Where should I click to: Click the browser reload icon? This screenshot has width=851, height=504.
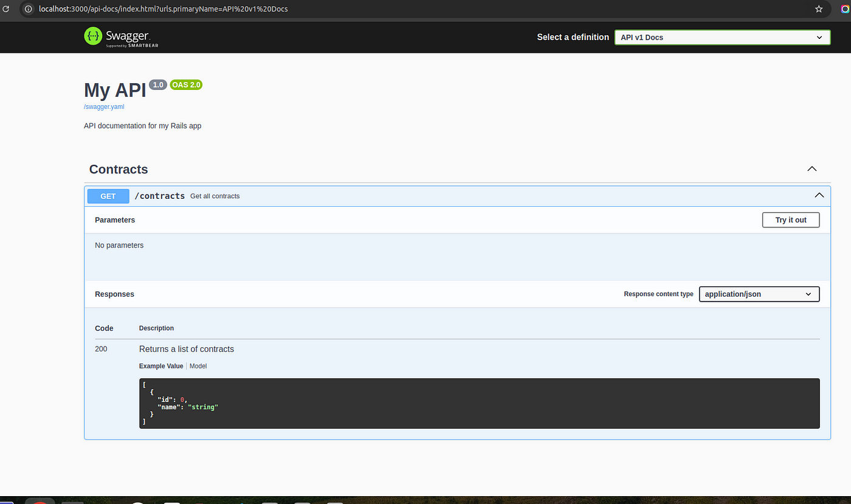[x=6, y=9]
